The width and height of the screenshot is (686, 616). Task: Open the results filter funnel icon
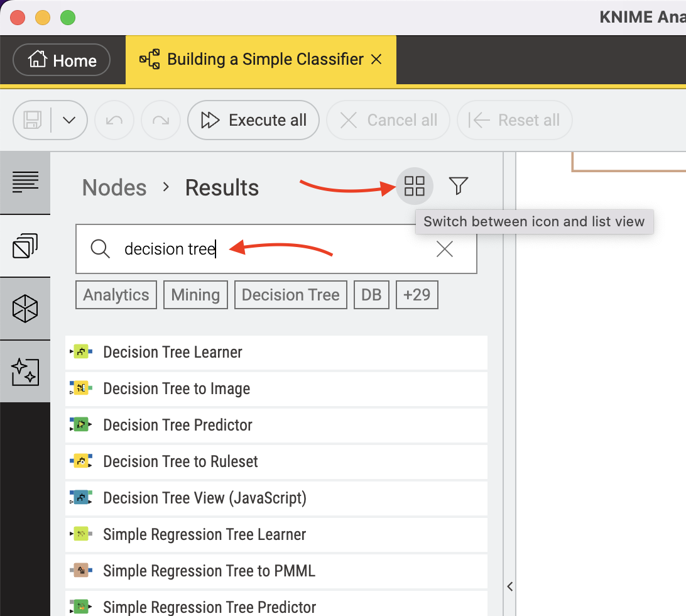[x=459, y=186]
